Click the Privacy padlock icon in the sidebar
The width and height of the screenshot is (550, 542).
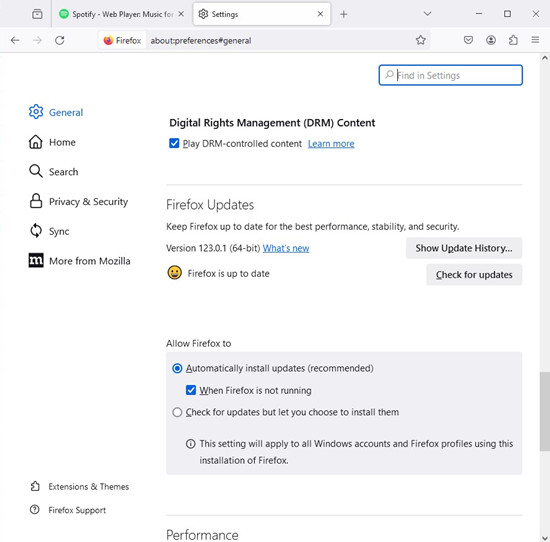36,201
